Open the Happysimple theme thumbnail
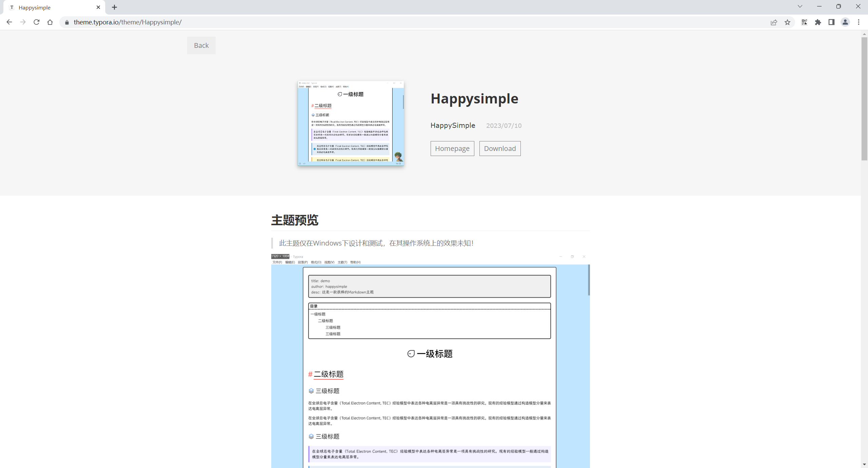868x468 pixels. 351,123
